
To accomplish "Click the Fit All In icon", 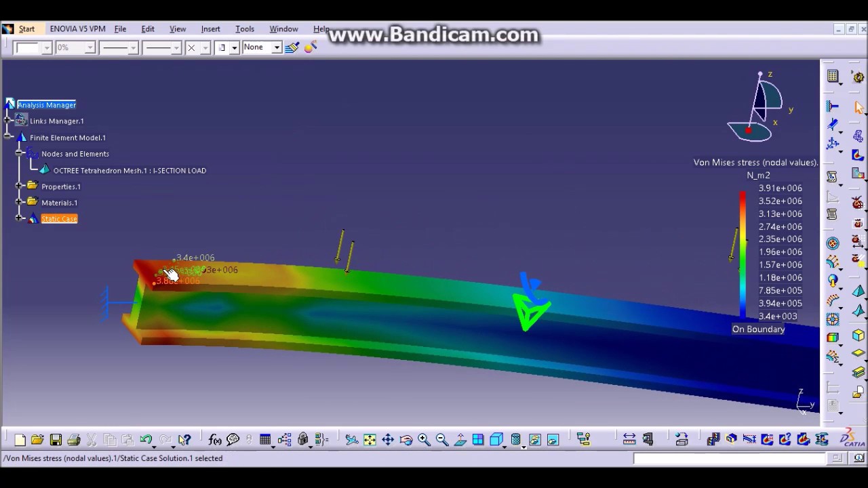I will pyautogui.click(x=370, y=440).
